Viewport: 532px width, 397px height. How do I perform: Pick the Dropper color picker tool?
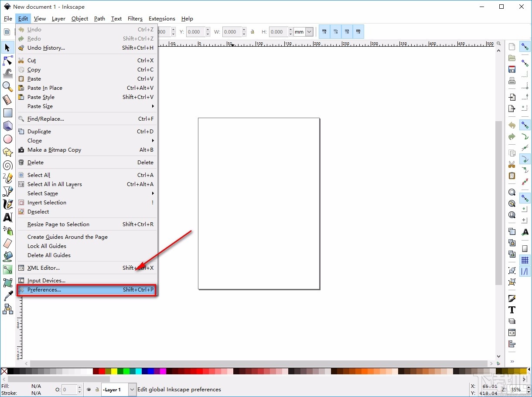[7, 296]
